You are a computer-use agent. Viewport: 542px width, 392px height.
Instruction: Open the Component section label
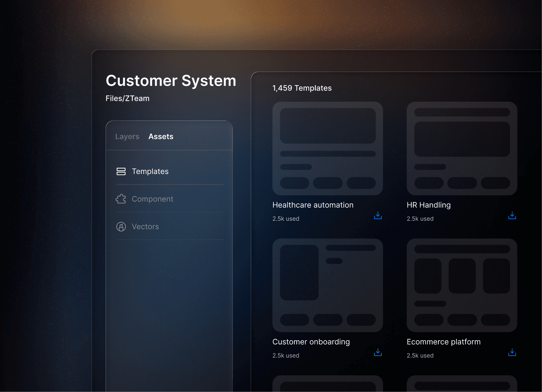point(153,199)
